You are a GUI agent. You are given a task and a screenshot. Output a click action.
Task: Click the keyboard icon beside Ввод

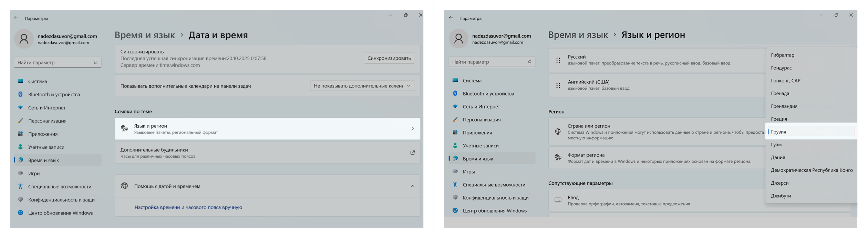click(x=558, y=200)
